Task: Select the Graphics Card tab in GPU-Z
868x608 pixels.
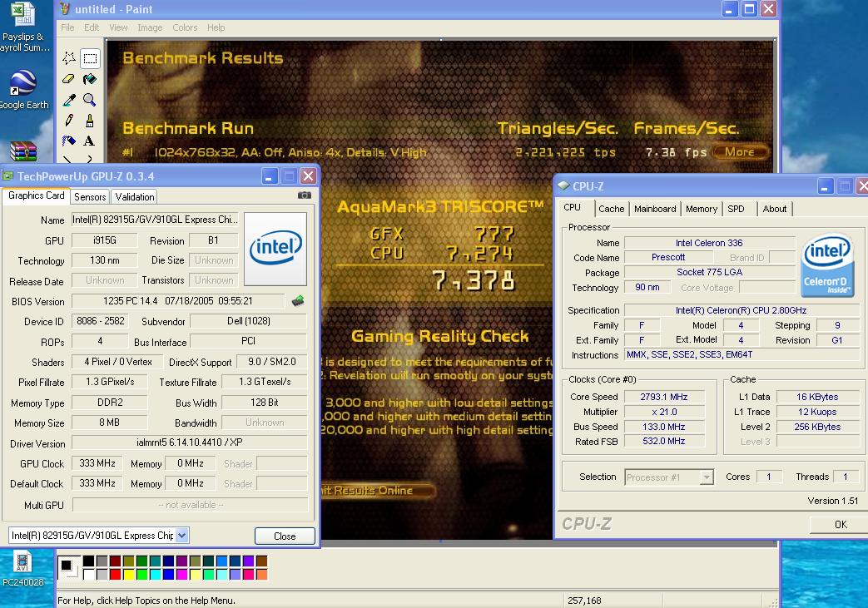Action: coord(37,195)
